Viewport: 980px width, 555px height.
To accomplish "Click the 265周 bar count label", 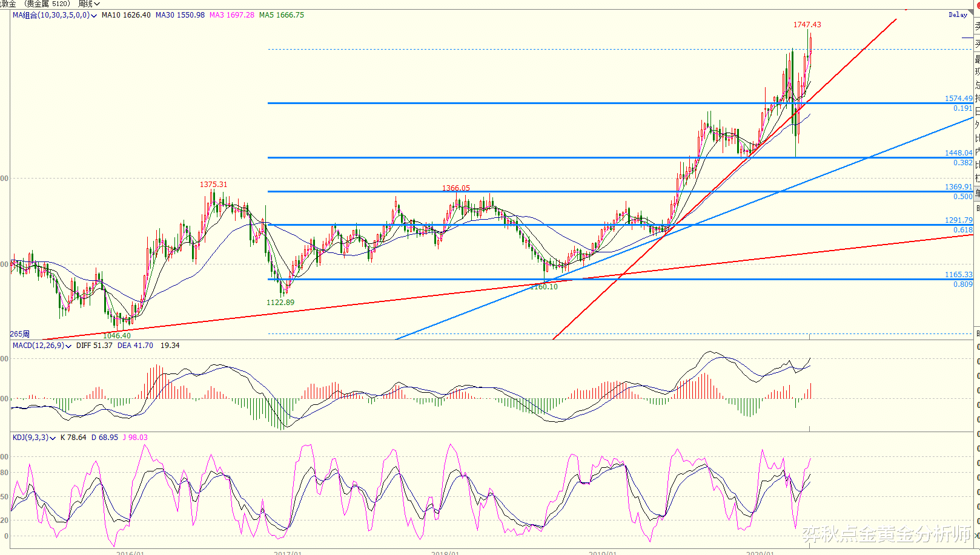I will pyautogui.click(x=20, y=334).
